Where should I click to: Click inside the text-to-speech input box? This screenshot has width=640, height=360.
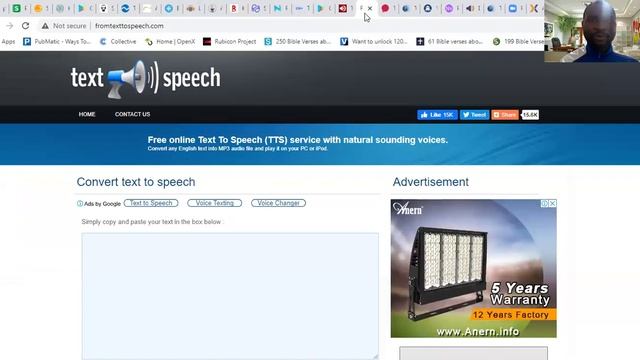tap(230, 296)
